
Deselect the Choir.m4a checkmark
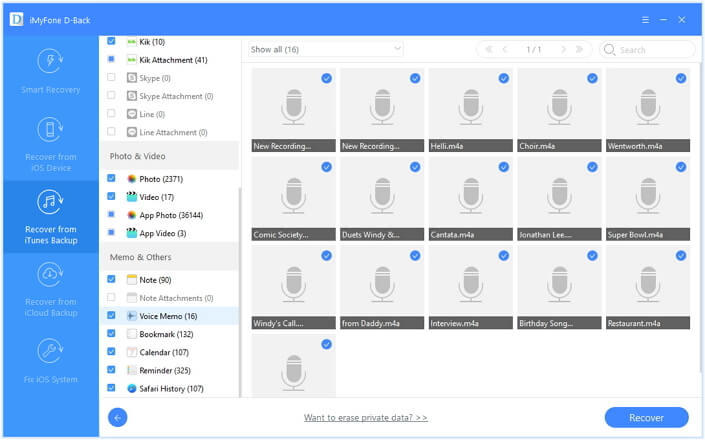pyautogui.click(x=592, y=78)
